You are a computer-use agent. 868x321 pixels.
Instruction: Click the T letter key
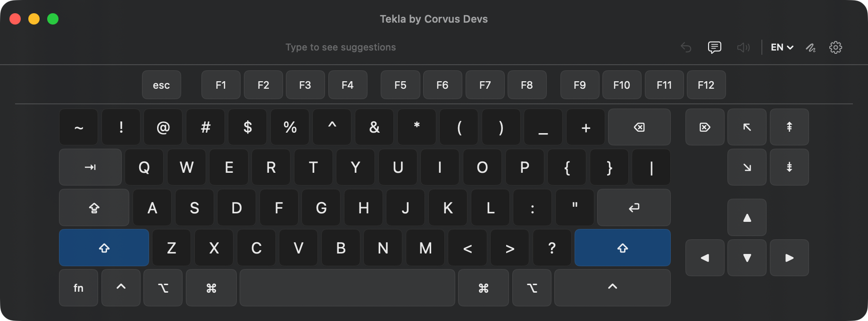click(x=313, y=167)
